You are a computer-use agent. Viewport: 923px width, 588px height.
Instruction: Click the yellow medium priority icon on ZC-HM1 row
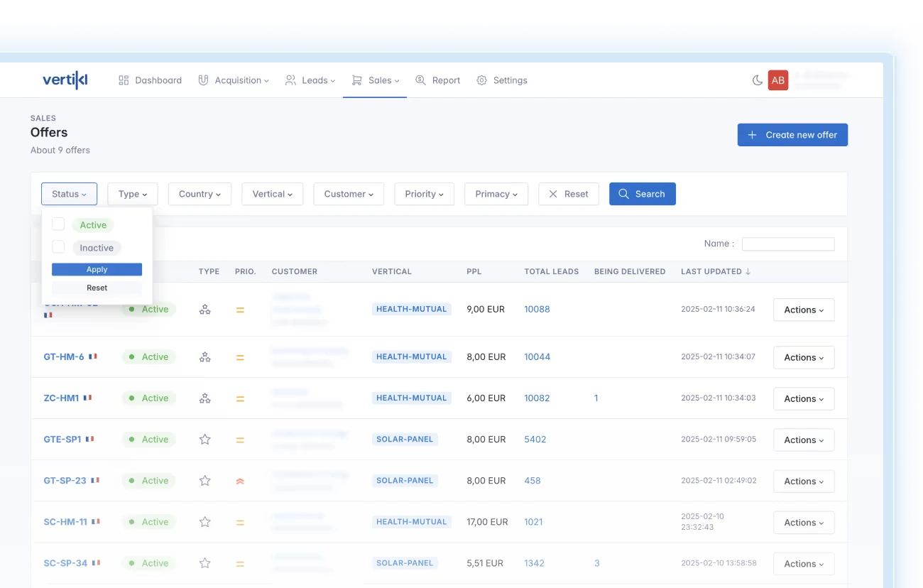240,398
